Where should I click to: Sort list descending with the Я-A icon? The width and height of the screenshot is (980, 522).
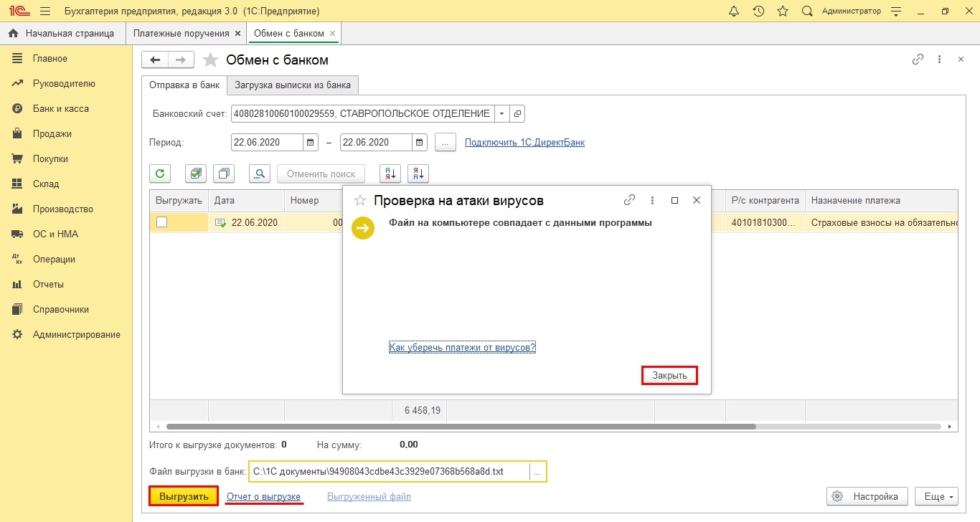tap(418, 174)
